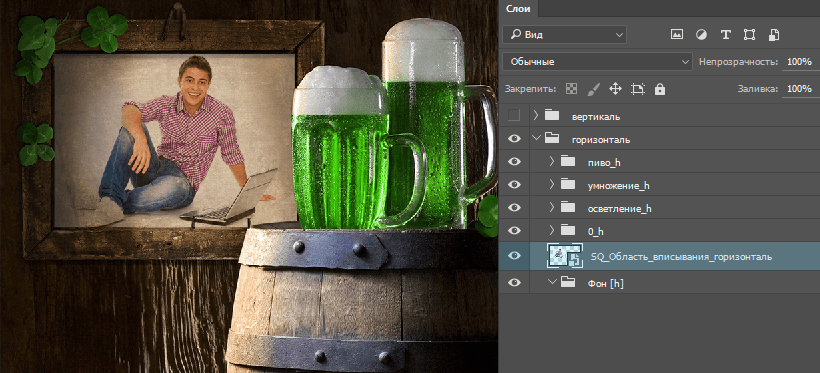
Task: Hide the умножение_h group
Action: click(x=515, y=184)
